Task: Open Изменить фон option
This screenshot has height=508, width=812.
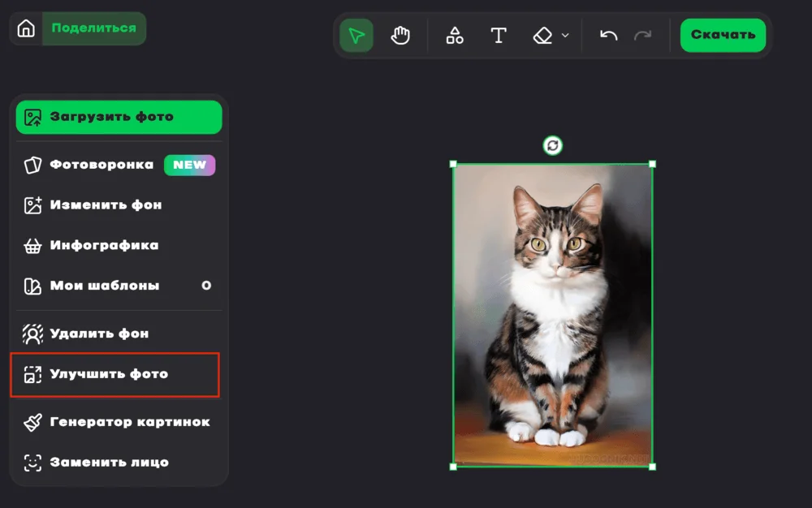Action: 119,204
